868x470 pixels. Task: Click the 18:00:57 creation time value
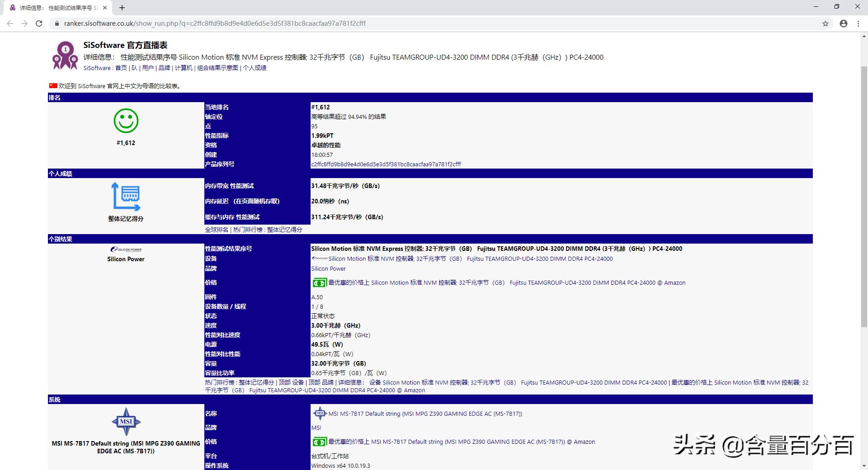click(322, 155)
